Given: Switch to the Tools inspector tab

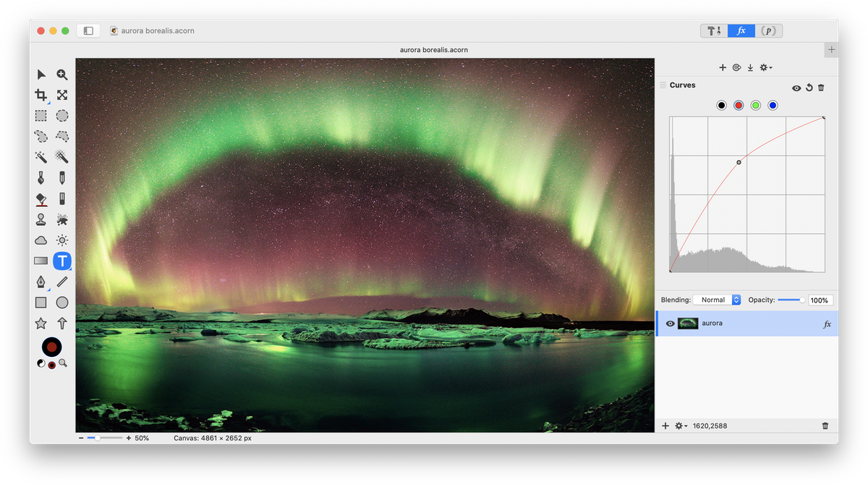Looking at the screenshot, I should pos(714,31).
